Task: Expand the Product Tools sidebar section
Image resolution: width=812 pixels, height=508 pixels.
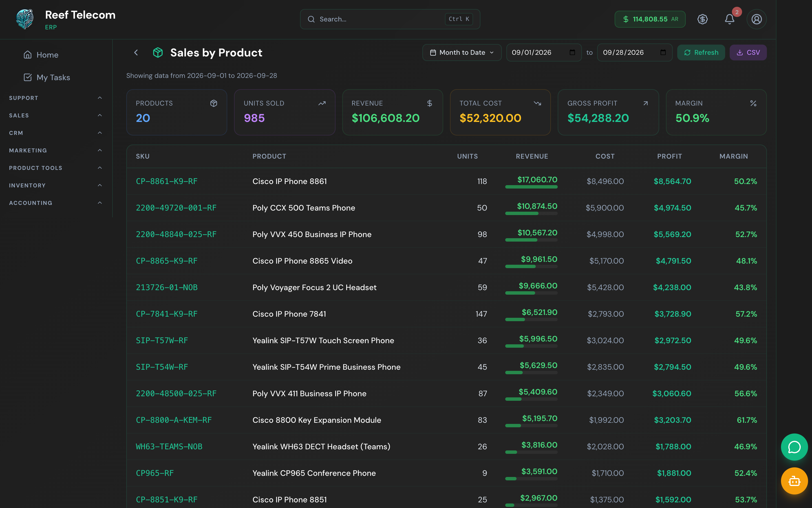Action: 56,168
